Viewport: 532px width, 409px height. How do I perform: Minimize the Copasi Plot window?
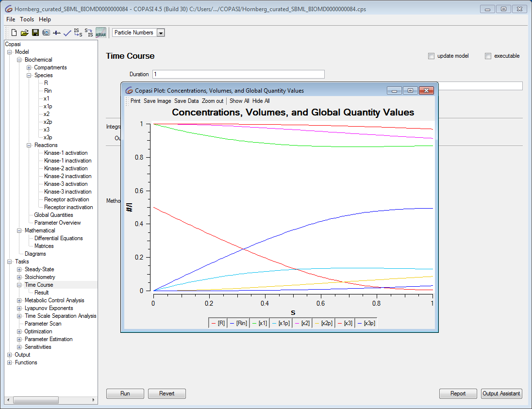pyautogui.click(x=394, y=91)
